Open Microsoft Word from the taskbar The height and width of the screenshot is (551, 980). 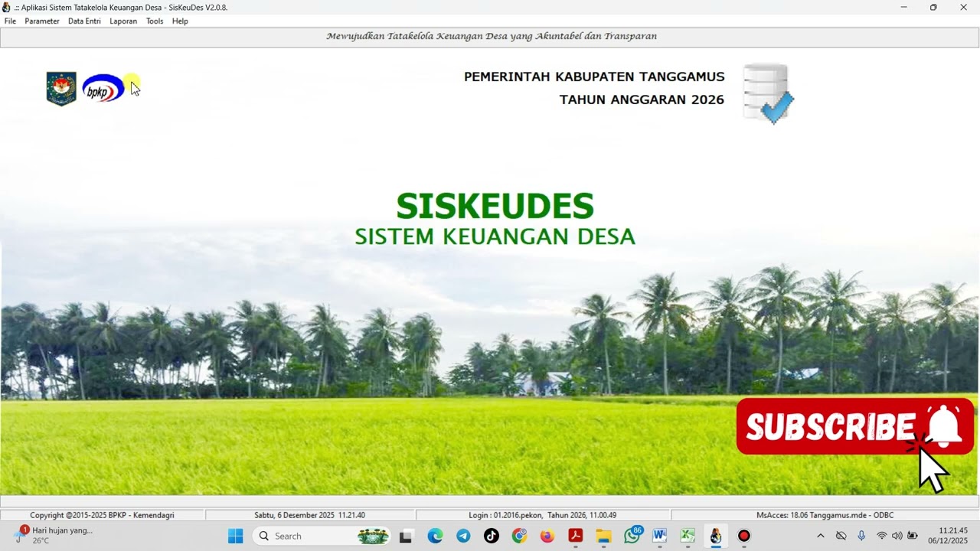tap(660, 536)
